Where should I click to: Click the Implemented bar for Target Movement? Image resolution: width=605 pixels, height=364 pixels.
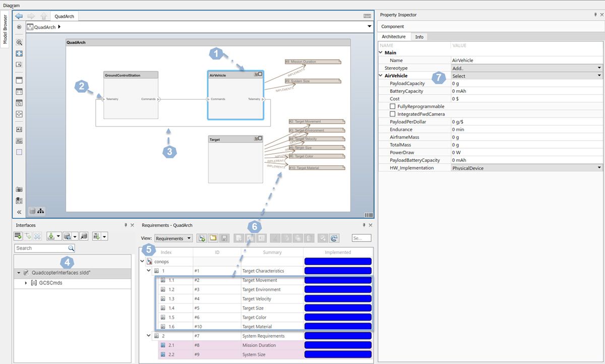(338, 280)
